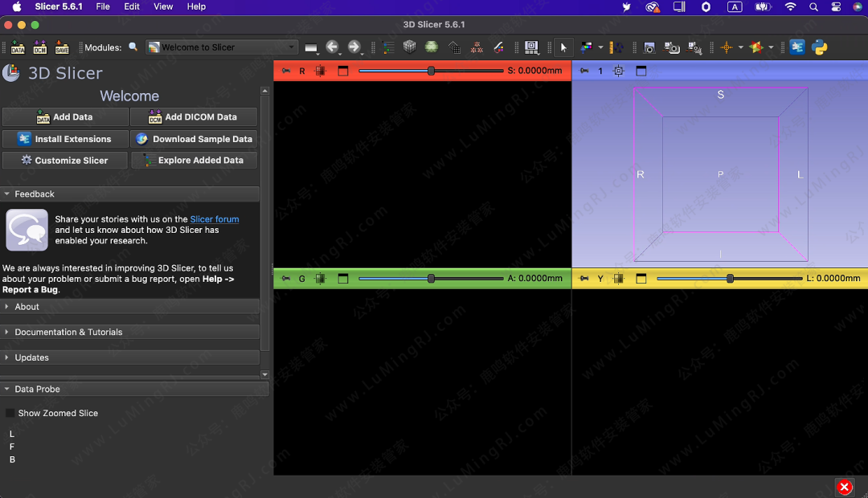Open the Modules selector dropdown
This screenshot has height=498, width=868.
(x=221, y=47)
